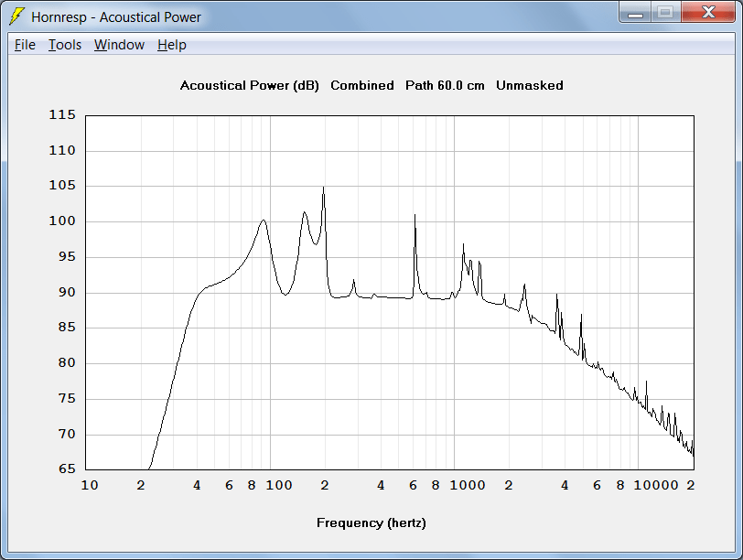Click the curve hump near 90 Hz
This screenshot has width=743, height=560.
point(264,221)
